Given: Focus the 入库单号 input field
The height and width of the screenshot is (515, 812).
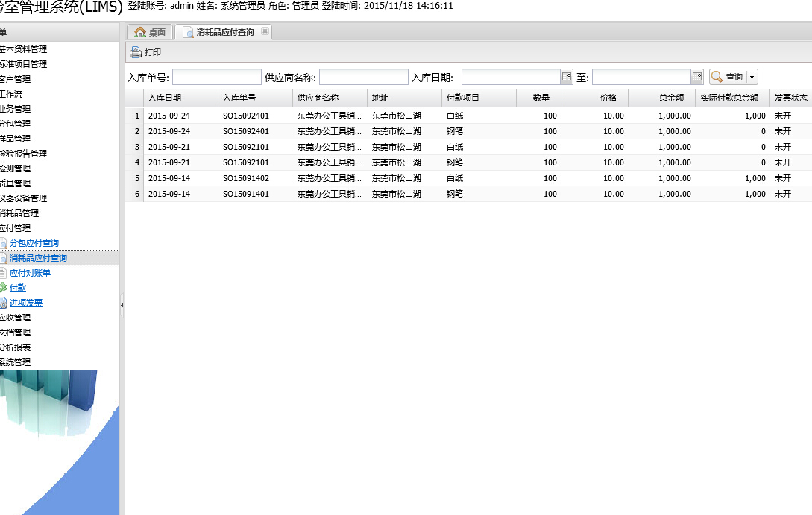Looking at the screenshot, I should point(217,77).
